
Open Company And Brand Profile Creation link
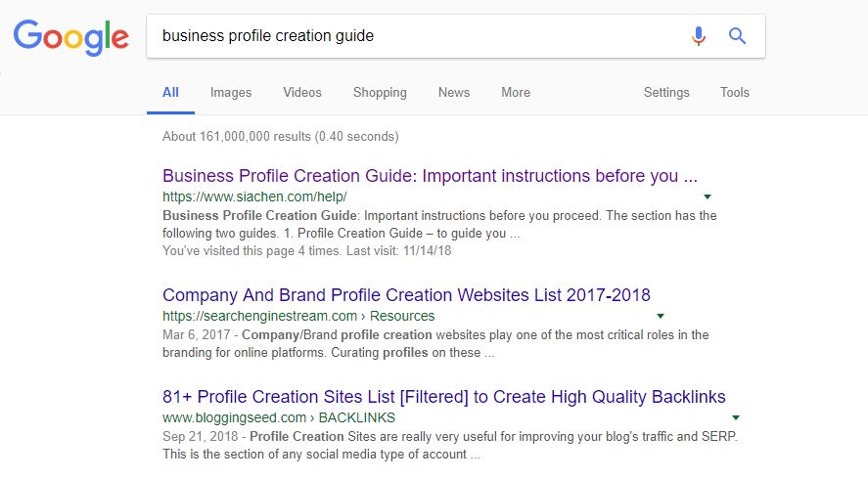406,295
